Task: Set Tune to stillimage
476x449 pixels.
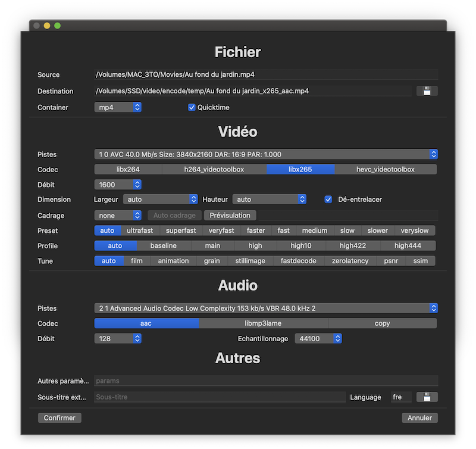Action: [x=250, y=261]
